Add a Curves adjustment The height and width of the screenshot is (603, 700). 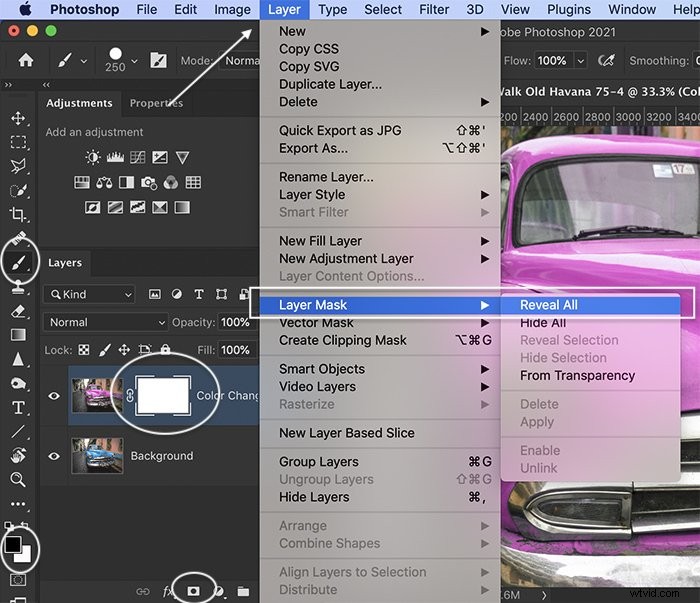pos(138,157)
